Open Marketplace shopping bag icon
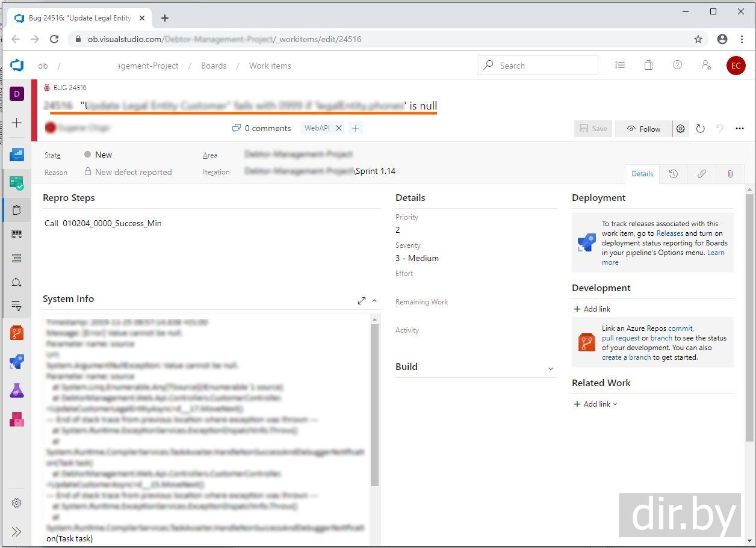756x548 pixels. click(x=648, y=65)
